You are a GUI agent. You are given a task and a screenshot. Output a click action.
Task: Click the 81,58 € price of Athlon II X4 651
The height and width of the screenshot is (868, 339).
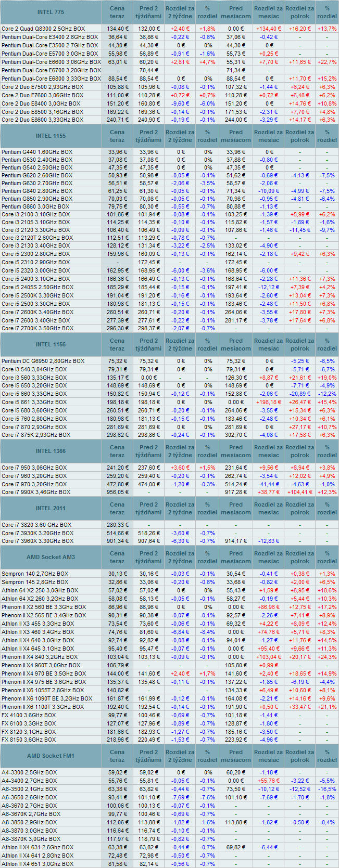pos(117,864)
